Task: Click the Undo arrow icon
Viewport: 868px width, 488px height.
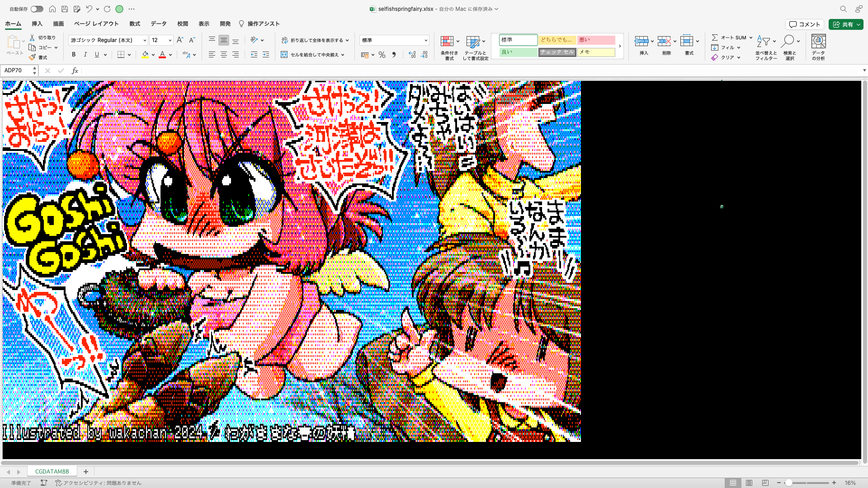Action: (x=89, y=9)
